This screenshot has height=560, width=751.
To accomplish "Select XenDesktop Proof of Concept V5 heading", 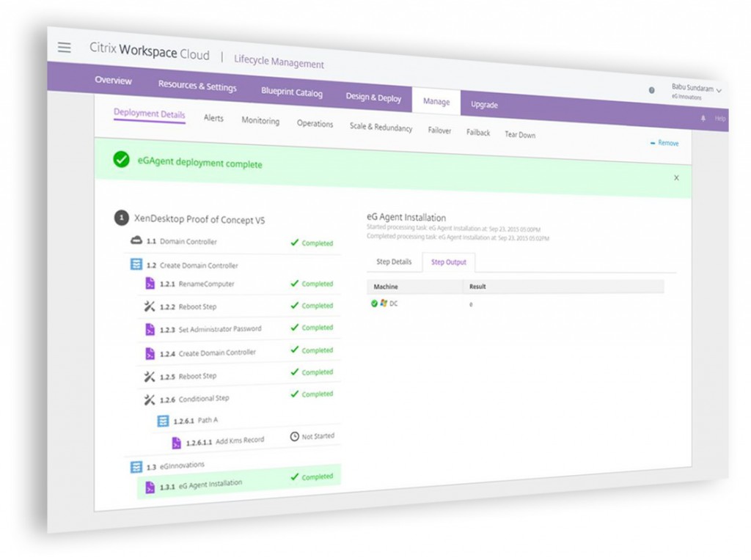I will pos(199,219).
